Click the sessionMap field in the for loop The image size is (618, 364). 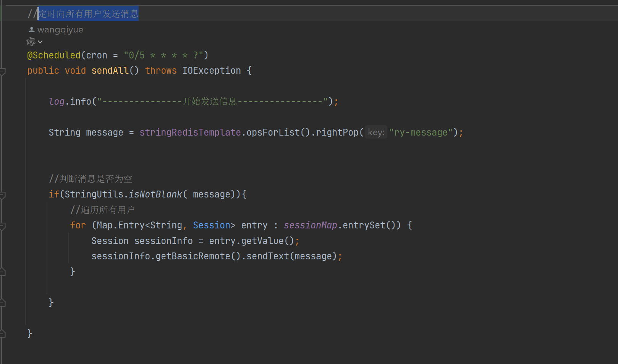[x=310, y=225]
